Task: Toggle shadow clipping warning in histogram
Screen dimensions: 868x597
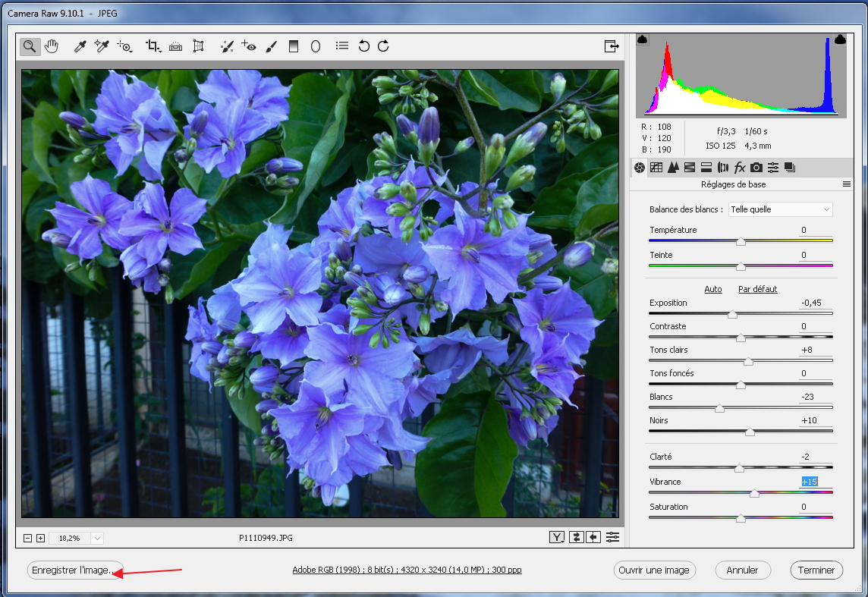Action: tap(643, 39)
